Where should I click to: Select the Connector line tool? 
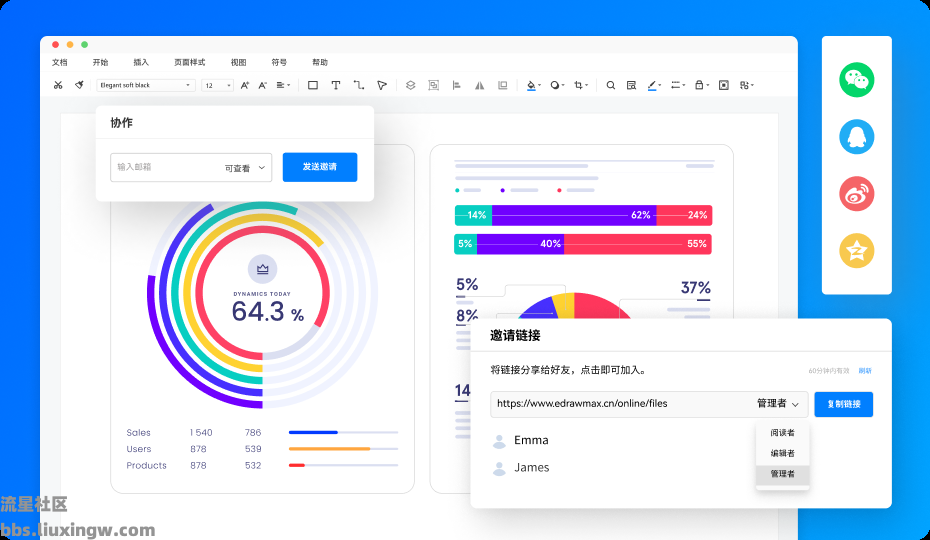pos(359,85)
